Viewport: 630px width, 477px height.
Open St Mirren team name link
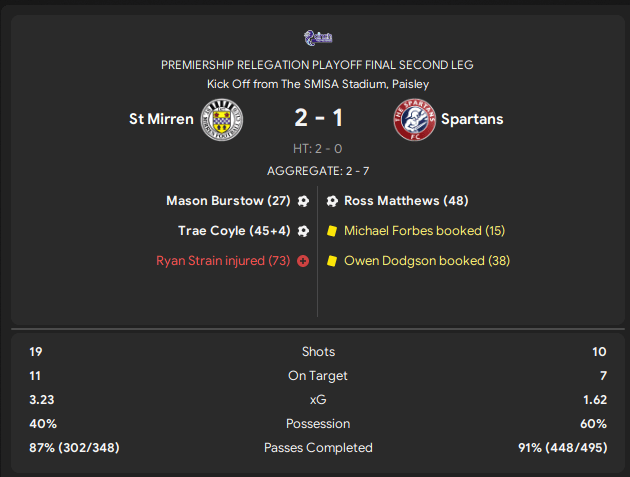click(x=161, y=120)
